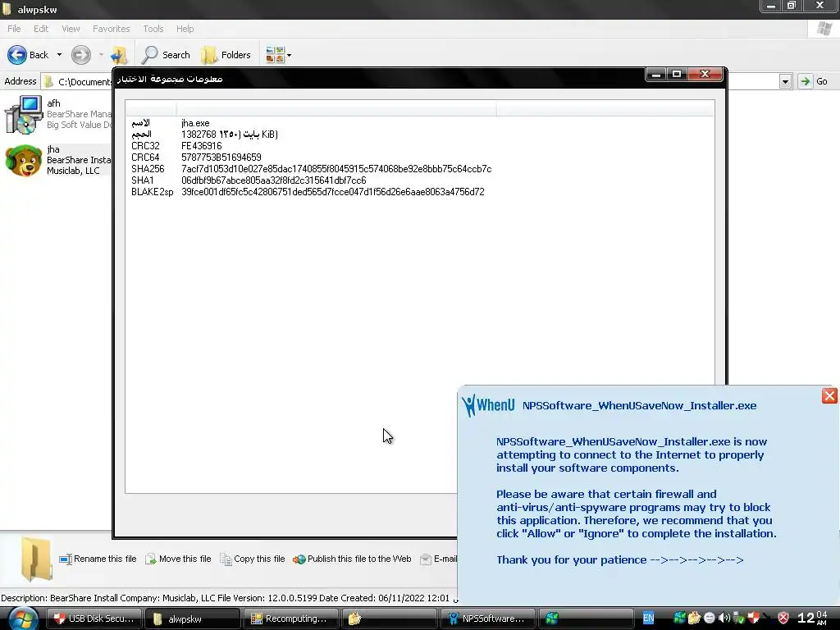This screenshot has width=840, height=630.
Task: Open the Help menu
Action: pos(185,29)
